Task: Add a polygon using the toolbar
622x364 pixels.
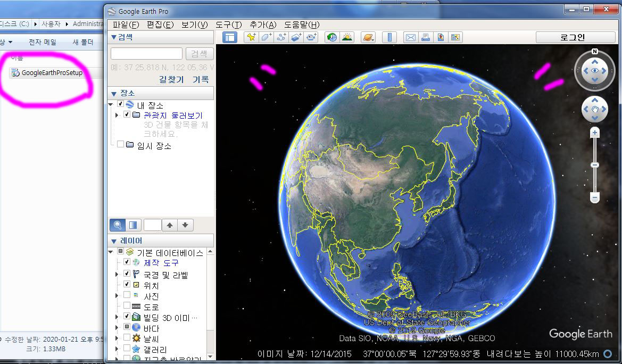Action: pos(266,37)
